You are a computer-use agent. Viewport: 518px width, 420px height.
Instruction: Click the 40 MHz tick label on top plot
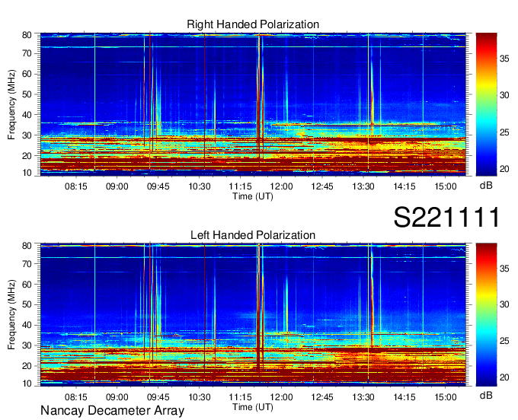click(27, 115)
